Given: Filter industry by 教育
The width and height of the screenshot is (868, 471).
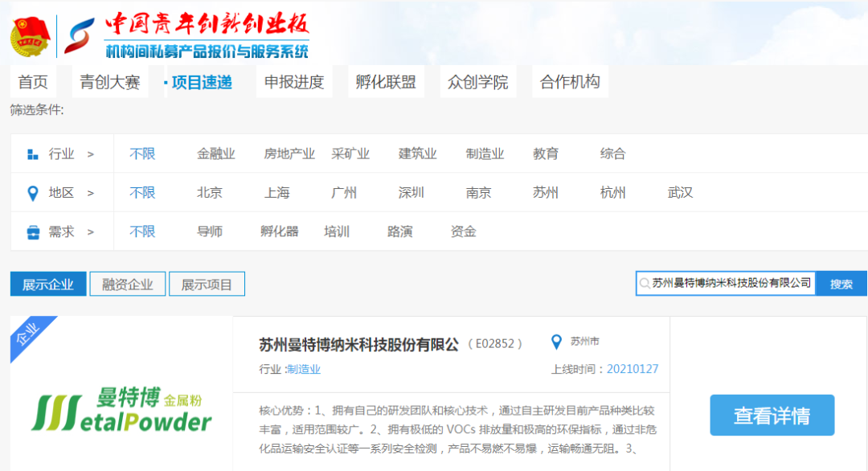Looking at the screenshot, I should tap(546, 154).
